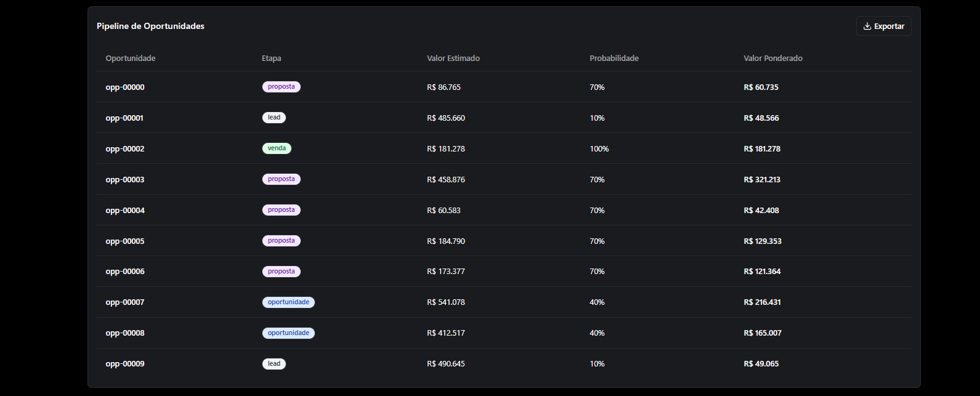The image size is (980, 396).
Task: Open opportunity opp-00000 row
Action: tap(125, 87)
